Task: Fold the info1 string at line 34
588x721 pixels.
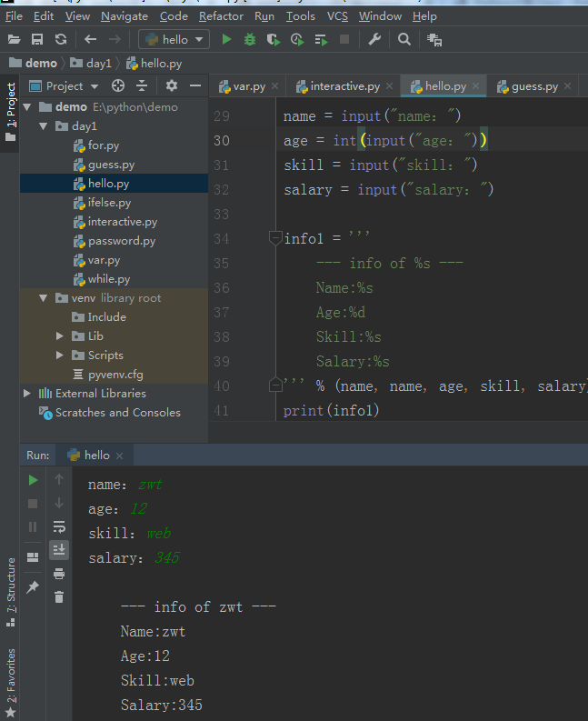Action: (275, 238)
